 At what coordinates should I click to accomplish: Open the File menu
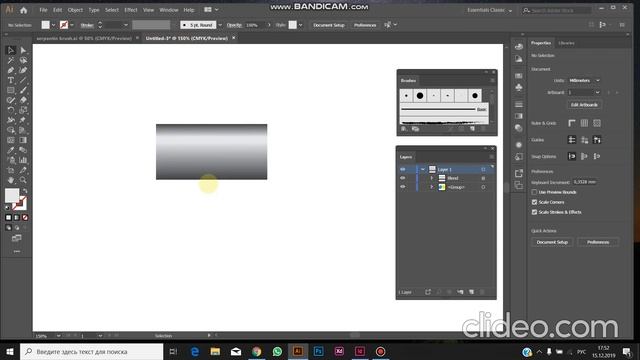43,10
